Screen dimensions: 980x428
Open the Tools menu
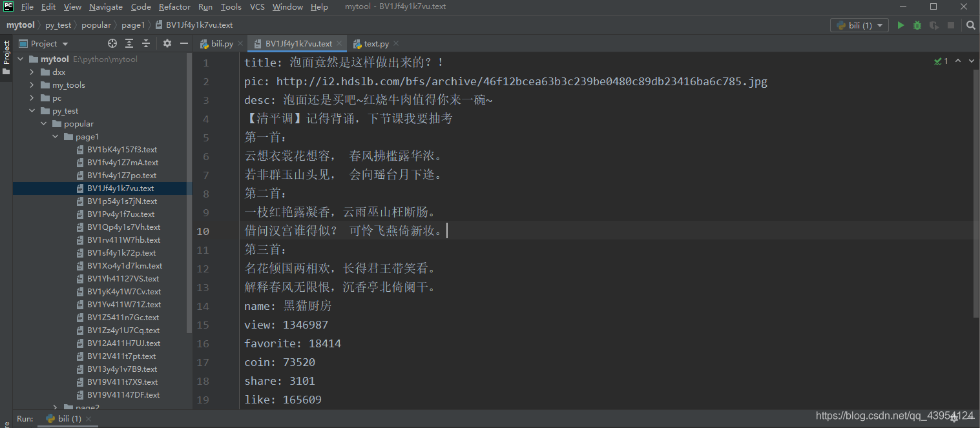tap(231, 6)
